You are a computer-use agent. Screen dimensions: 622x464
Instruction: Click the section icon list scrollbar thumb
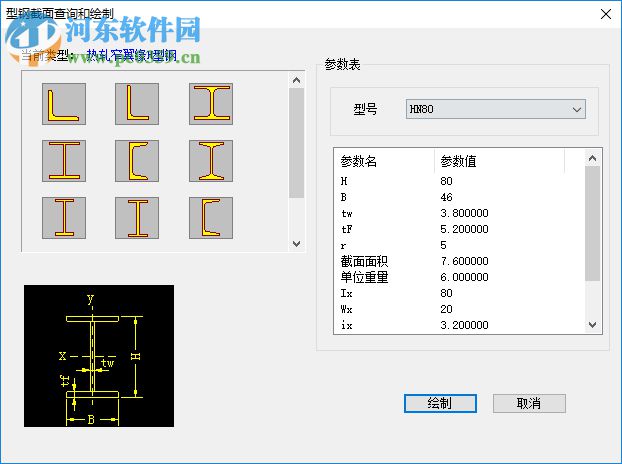pyautogui.click(x=296, y=143)
